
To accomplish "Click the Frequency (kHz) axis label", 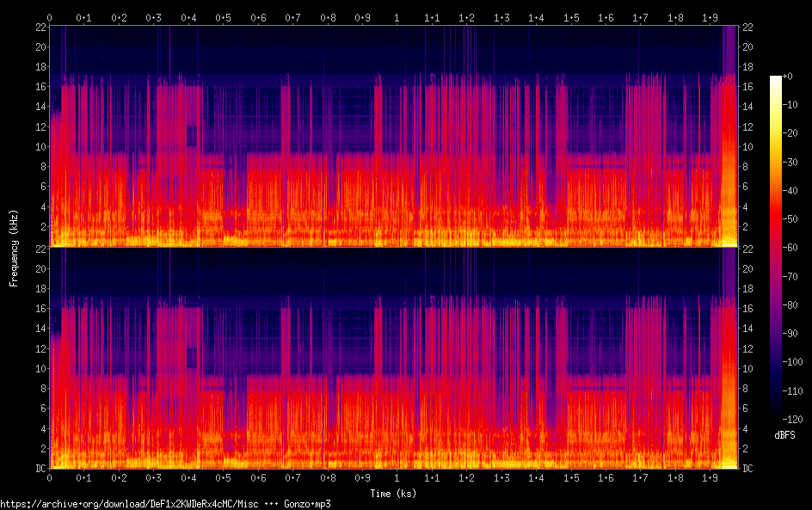I will 14,248.
